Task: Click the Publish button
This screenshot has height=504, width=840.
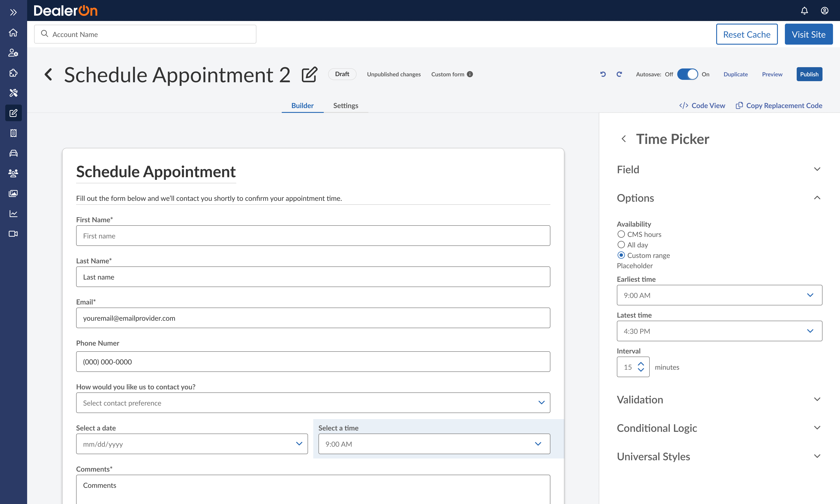Action: point(809,74)
